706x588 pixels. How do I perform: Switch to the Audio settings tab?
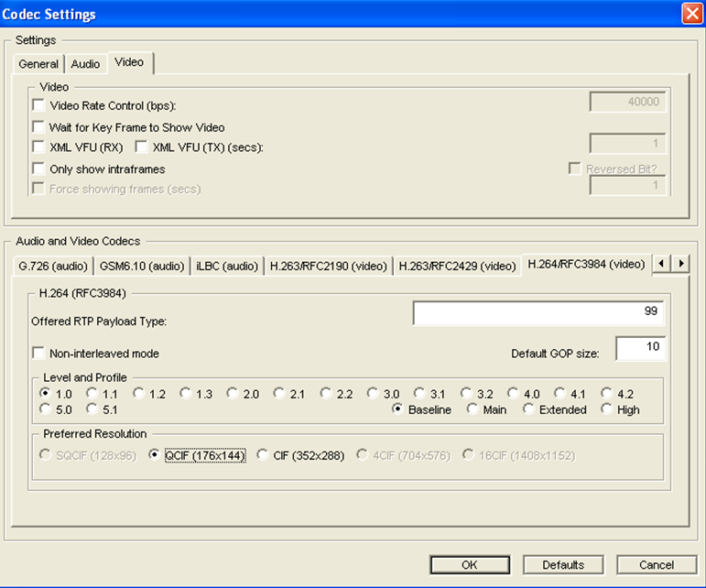pyautogui.click(x=85, y=64)
